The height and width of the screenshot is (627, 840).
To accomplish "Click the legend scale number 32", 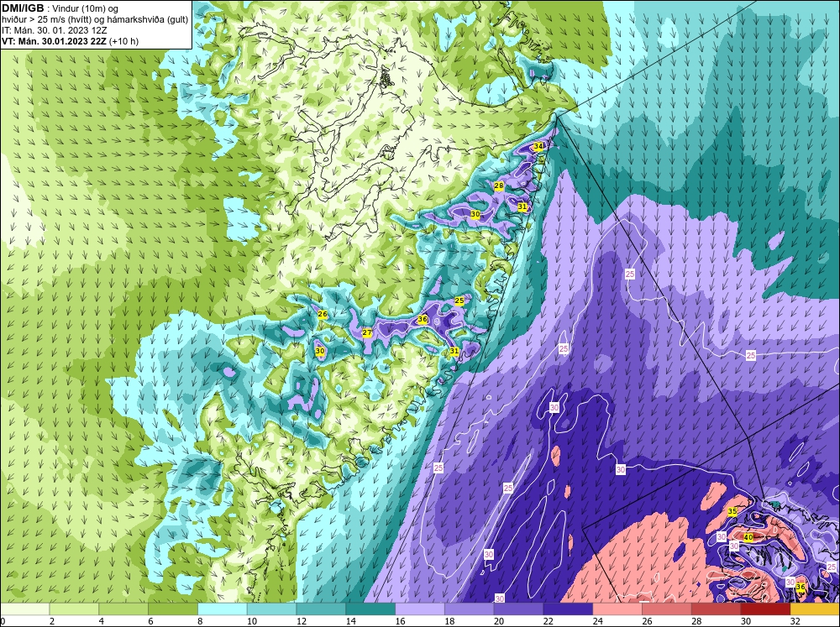I will coord(795,621).
